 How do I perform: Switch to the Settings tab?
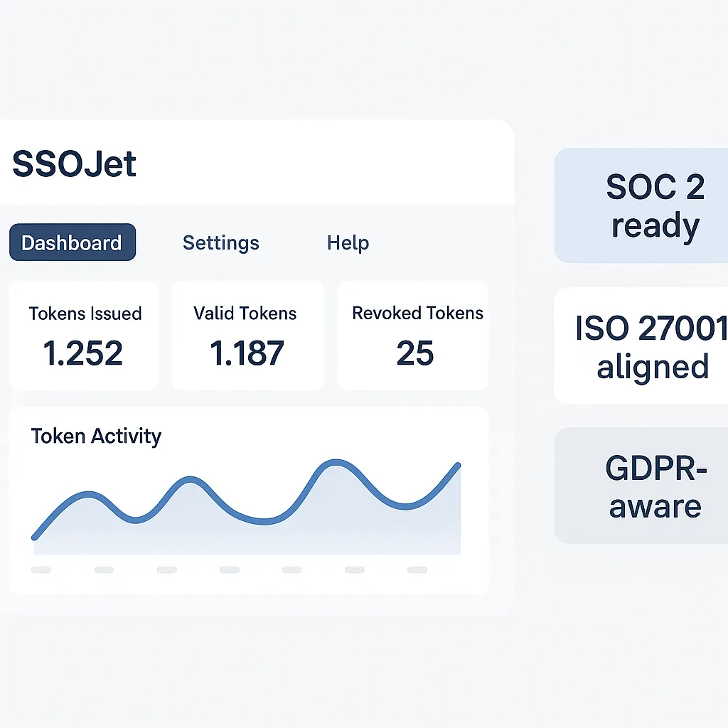click(220, 243)
